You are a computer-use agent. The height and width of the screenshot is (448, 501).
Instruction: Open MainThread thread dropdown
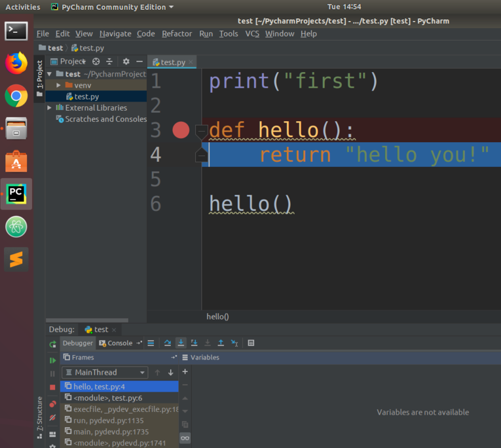click(105, 373)
